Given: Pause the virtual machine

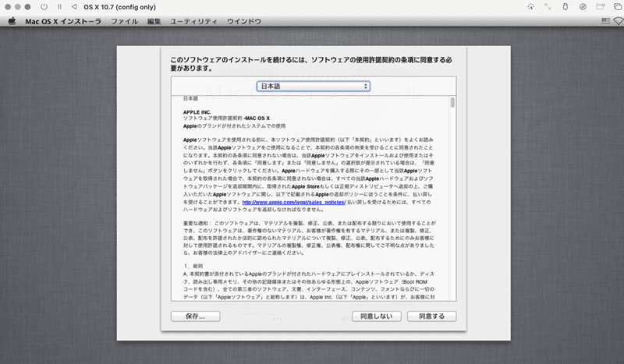Looking at the screenshot, I should 60,7.
